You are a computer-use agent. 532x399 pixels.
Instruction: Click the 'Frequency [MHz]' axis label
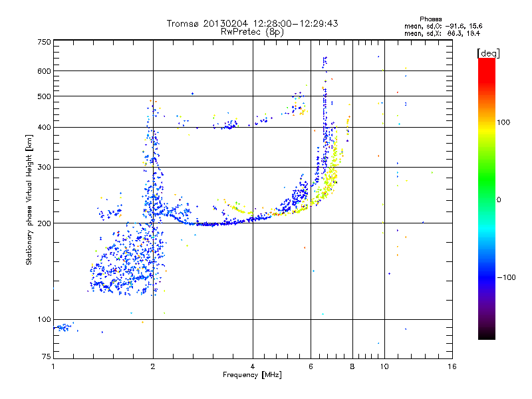click(252, 375)
